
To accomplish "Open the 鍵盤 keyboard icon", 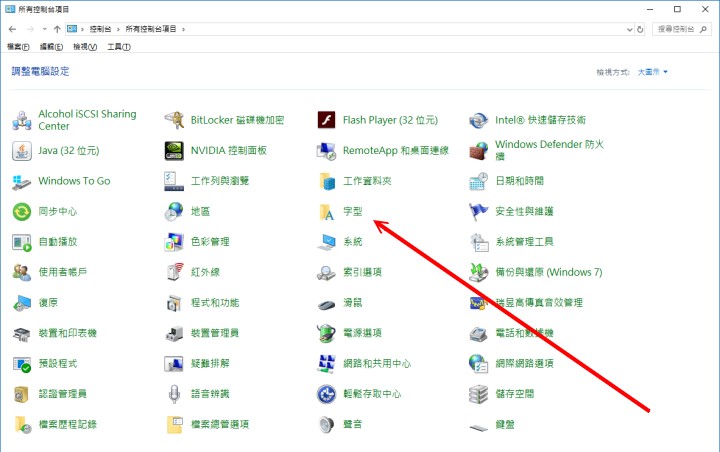I will pos(478,428).
